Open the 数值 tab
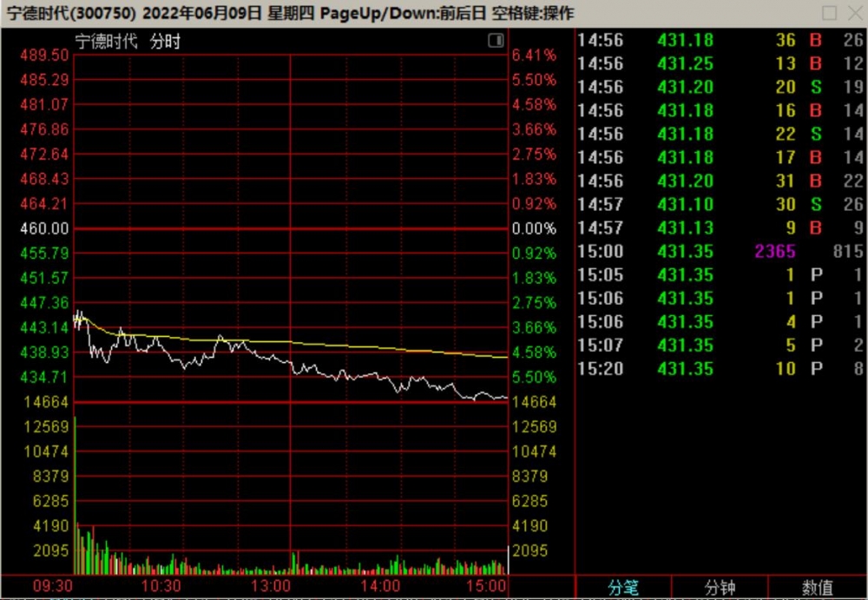868x600 pixels. [x=817, y=587]
